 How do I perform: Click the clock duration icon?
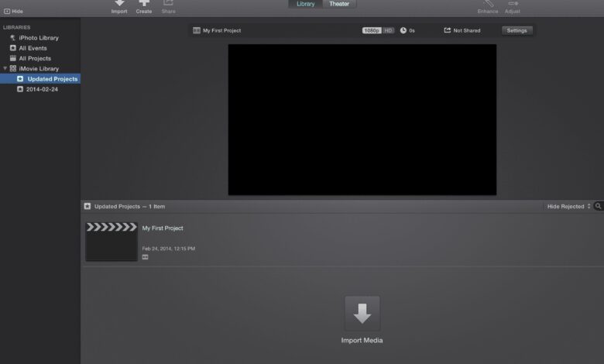coord(403,30)
